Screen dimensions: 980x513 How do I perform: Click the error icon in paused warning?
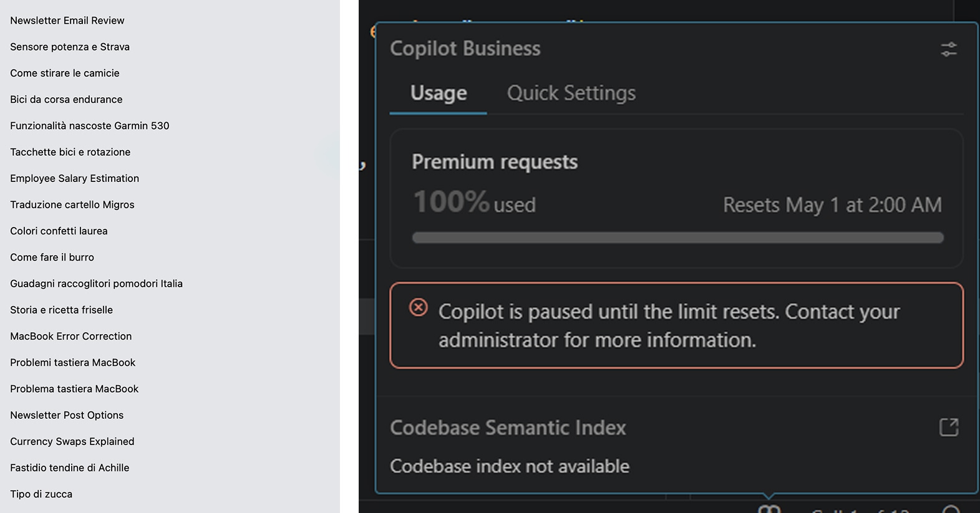(419, 307)
